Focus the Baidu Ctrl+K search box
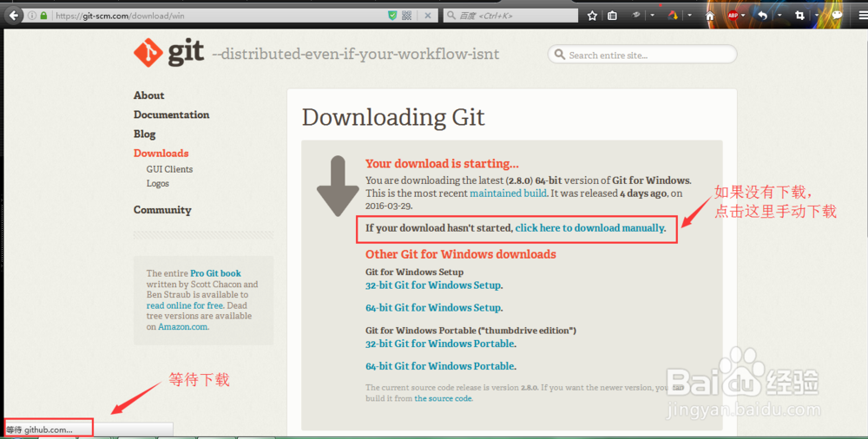 coord(510,16)
